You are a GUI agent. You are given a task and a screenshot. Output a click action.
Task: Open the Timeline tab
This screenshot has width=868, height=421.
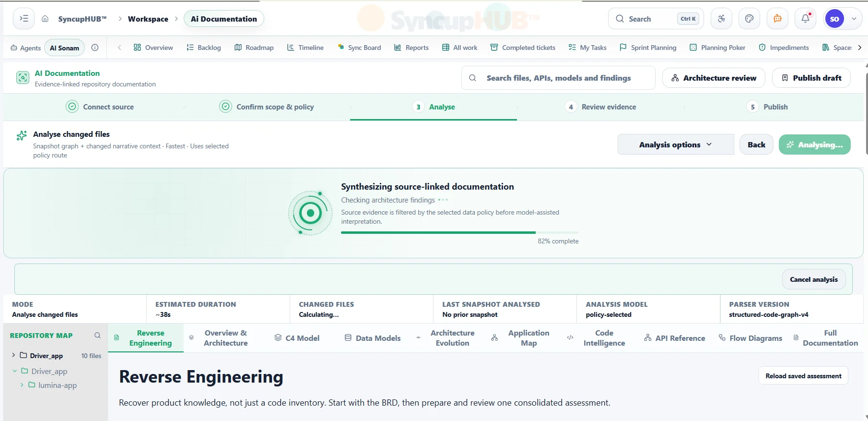point(305,48)
